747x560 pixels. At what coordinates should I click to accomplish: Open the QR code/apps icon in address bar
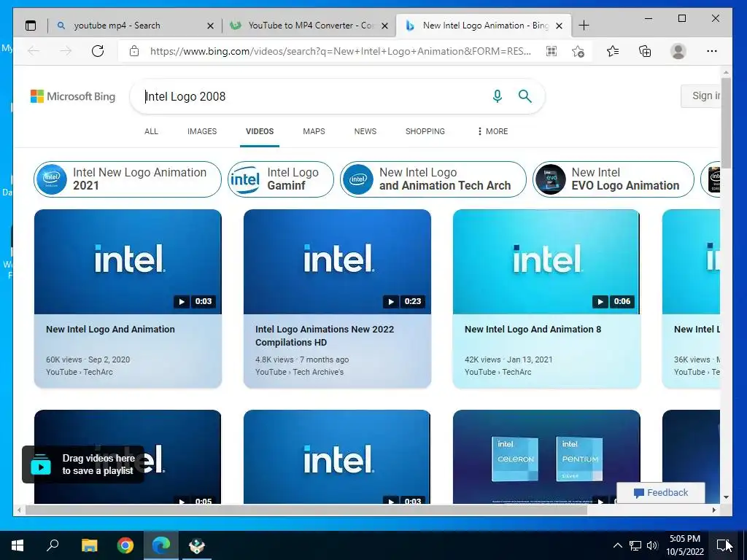coord(551,51)
